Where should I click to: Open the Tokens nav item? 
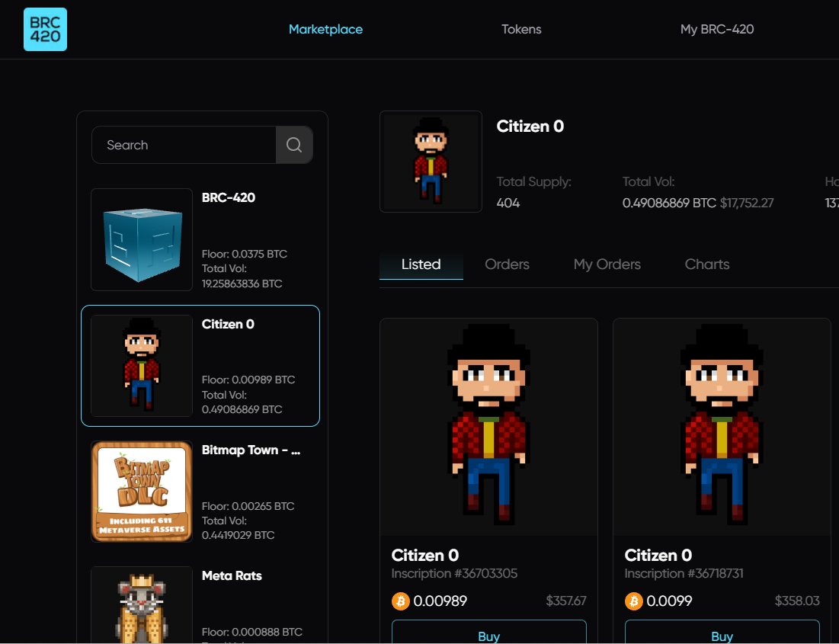[521, 30]
